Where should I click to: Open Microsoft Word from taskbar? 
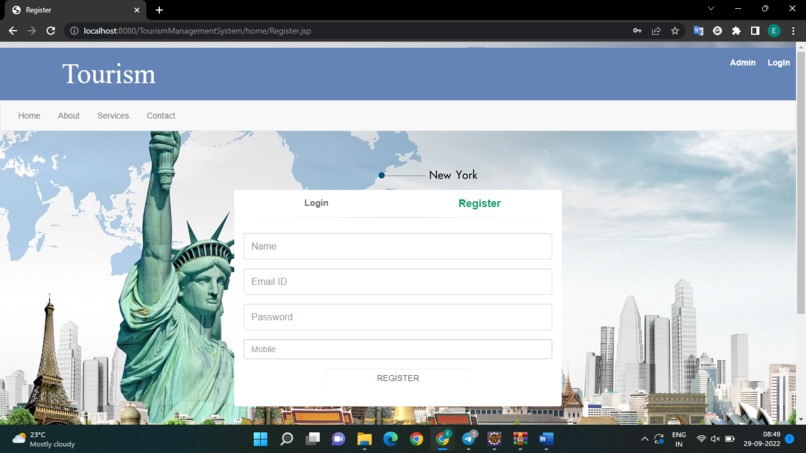click(x=546, y=439)
